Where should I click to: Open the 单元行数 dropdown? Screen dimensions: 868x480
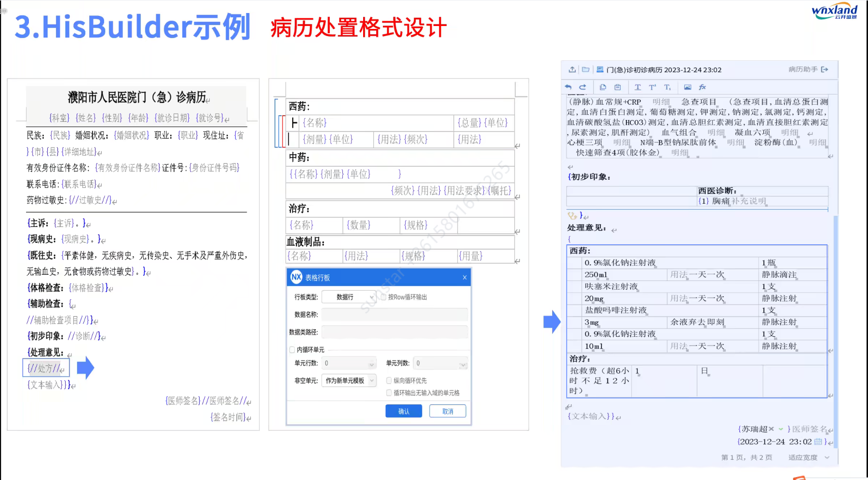click(349, 363)
